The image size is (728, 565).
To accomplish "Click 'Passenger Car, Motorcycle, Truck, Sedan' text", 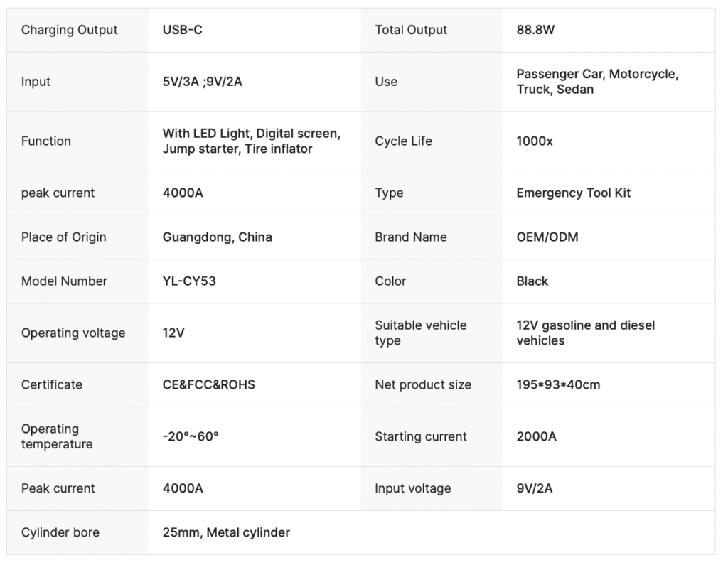I will tap(597, 82).
